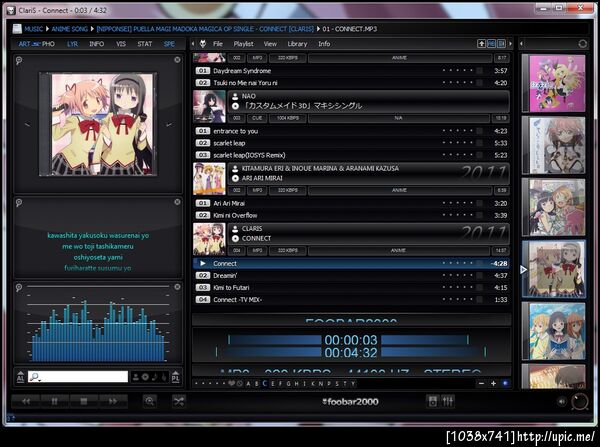Viewport: 600px width, 447px height.
Task: Jump to letter C in alphabet bar
Action: click(x=264, y=383)
